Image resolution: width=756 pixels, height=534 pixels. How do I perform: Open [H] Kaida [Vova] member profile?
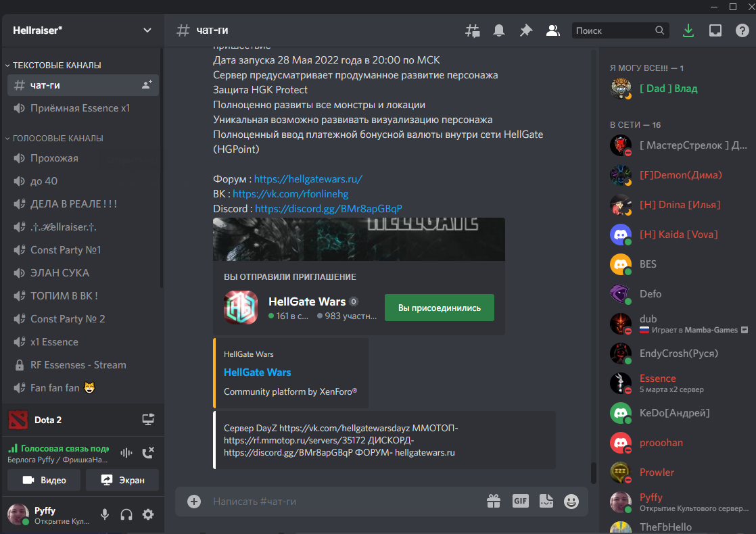click(678, 235)
